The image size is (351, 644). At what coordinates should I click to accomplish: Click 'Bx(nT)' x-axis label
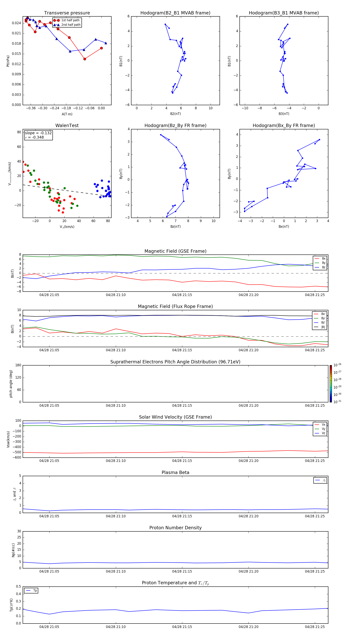coord(284,227)
